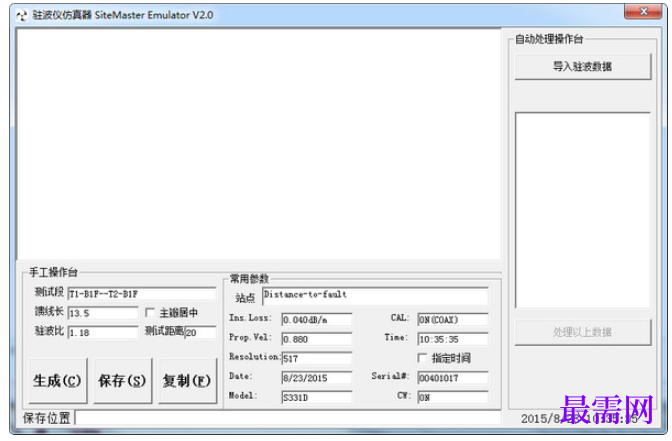Click the Resolution field showing 517
Image resolution: width=672 pixels, height=441 pixels.
tap(317, 358)
